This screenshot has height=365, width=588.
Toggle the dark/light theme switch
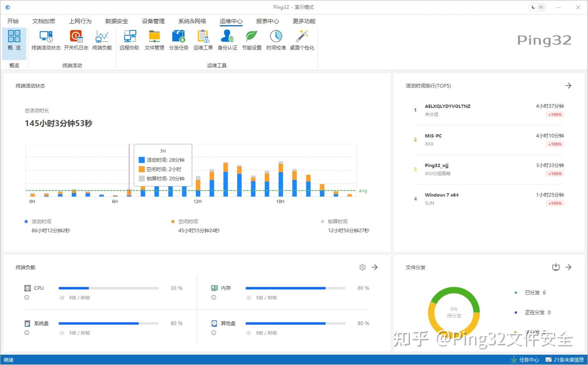537,7
